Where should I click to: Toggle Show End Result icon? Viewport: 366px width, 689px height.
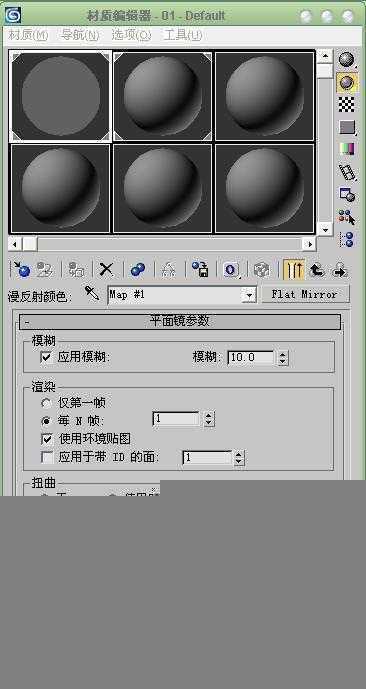294,270
